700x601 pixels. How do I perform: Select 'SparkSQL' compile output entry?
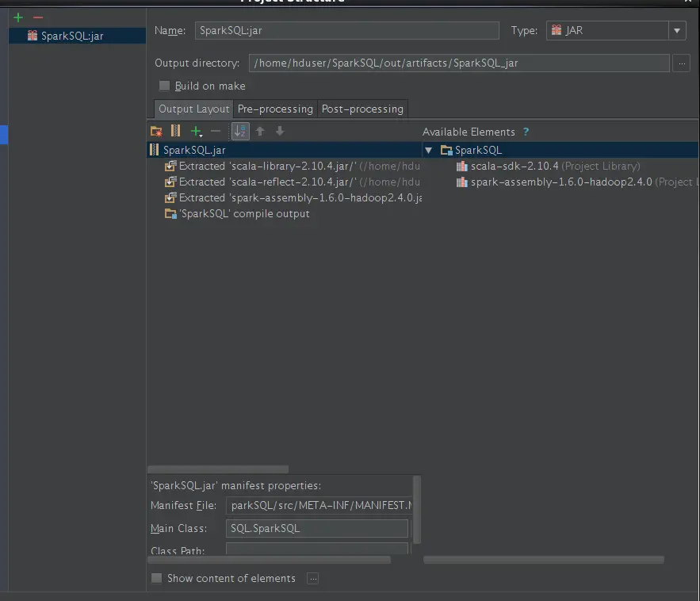[x=237, y=214]
